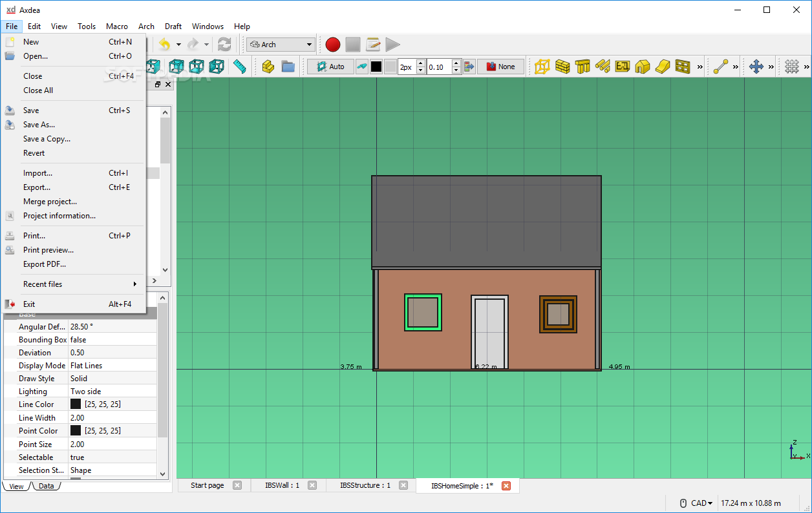Click the yellow part creation icon
812x513 pixels.
click(x=268, y=67)
